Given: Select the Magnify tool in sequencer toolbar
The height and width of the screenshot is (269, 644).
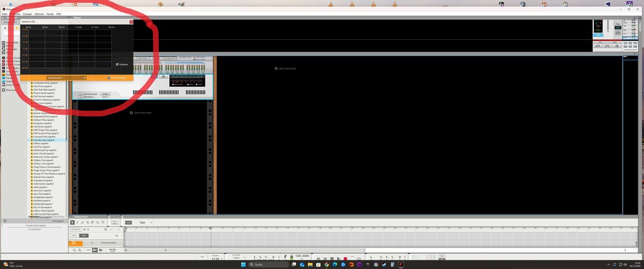Looking at the screenshot, I should [98, 223].
